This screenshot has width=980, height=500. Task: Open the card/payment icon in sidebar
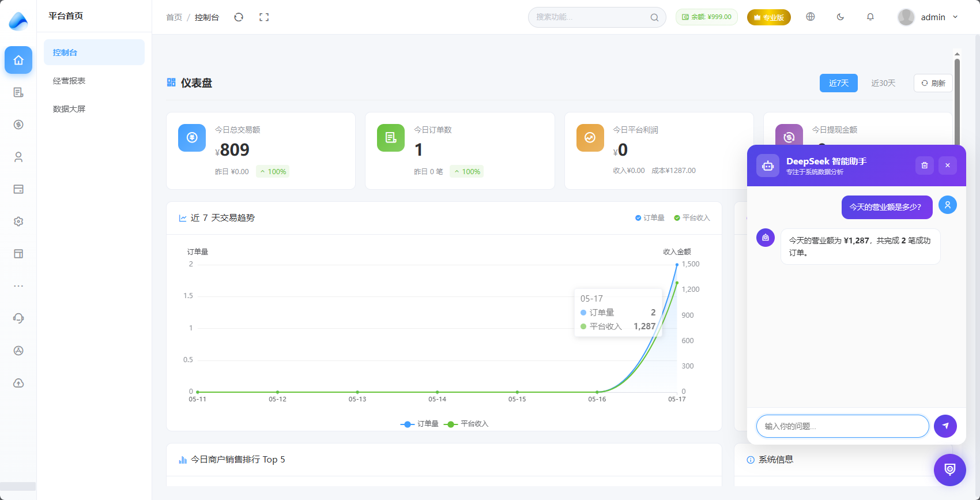[18, 189]
